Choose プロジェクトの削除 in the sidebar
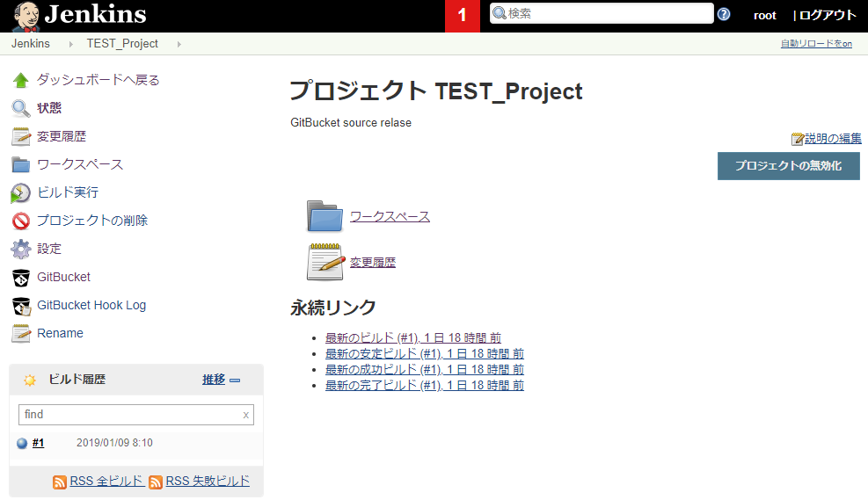This screenshot has width=868, height=500. (x=91, y=221)
